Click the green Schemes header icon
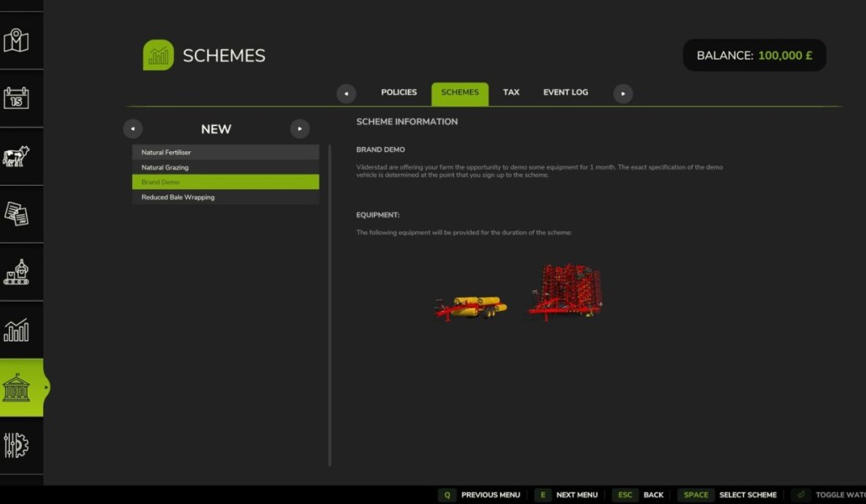Image resolution: width=866 pixels, height=504 pixels. (158, 55)
